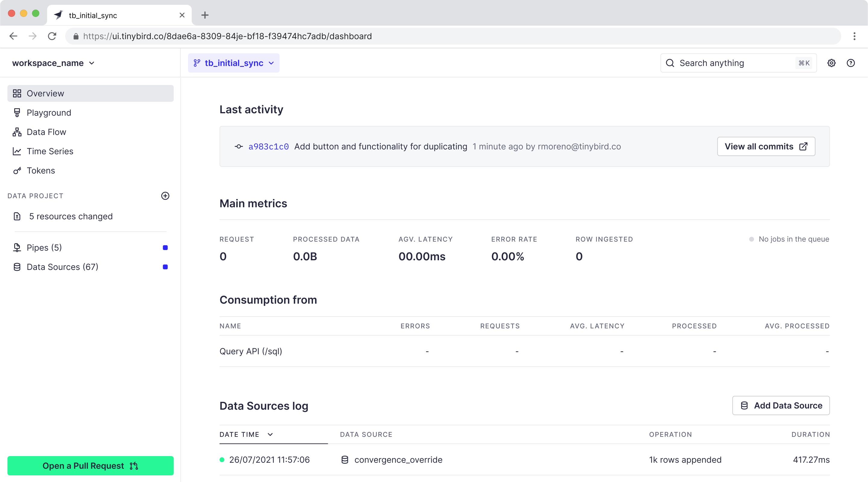Open commit a983c1c0 link

pos(268,146)
